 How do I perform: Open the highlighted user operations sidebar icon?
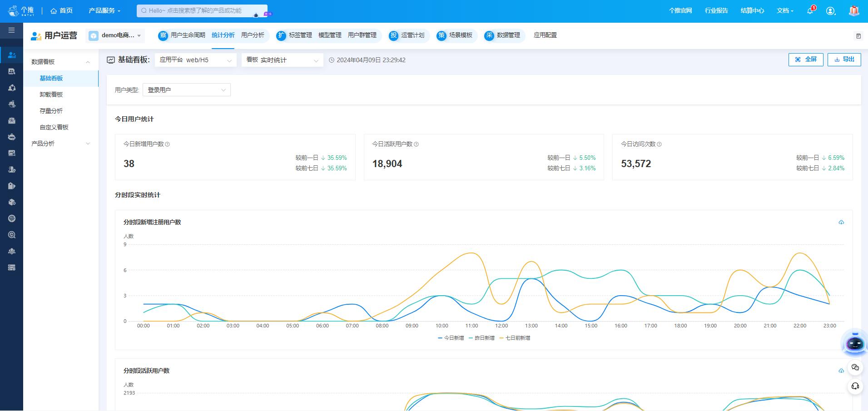point(12,55)
